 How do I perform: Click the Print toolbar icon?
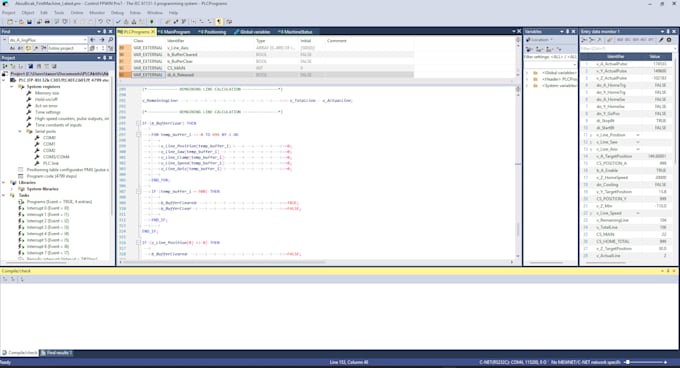47,21
